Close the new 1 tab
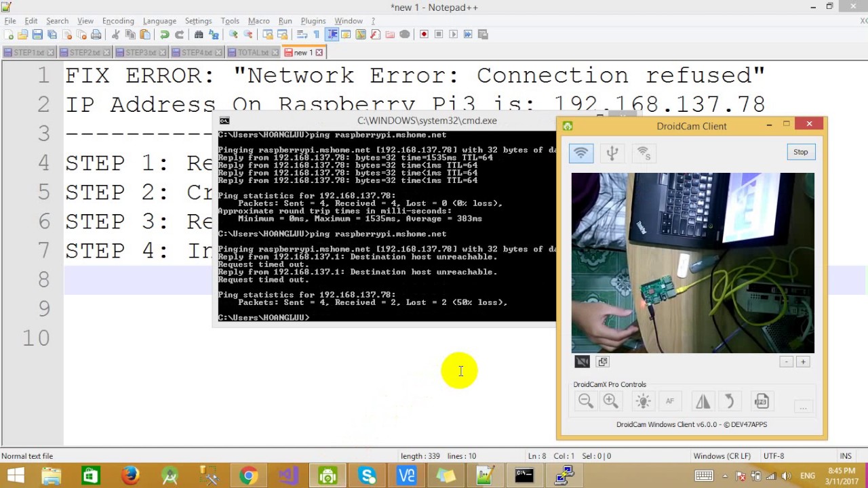 click(x=319, y=52)
